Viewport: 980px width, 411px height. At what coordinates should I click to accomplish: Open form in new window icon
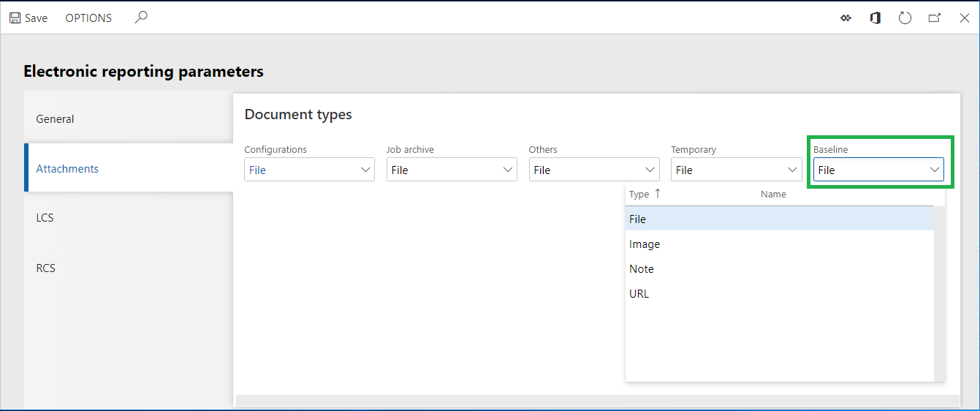934,18
